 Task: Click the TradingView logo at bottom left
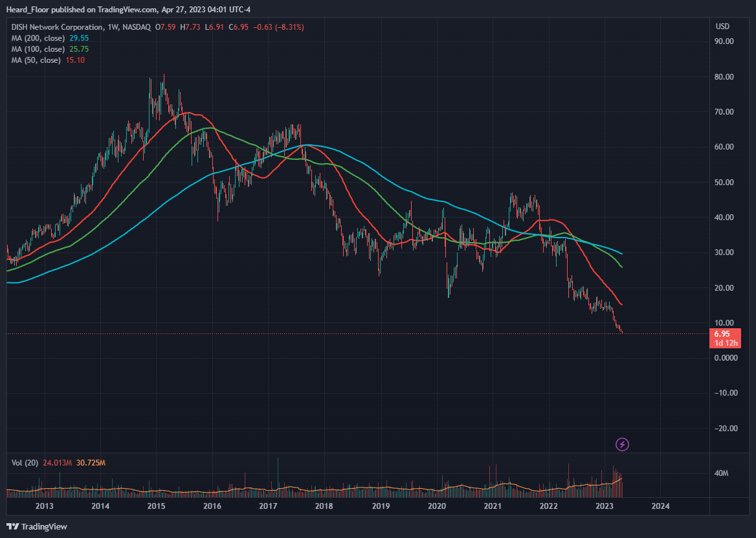[37, 526]
